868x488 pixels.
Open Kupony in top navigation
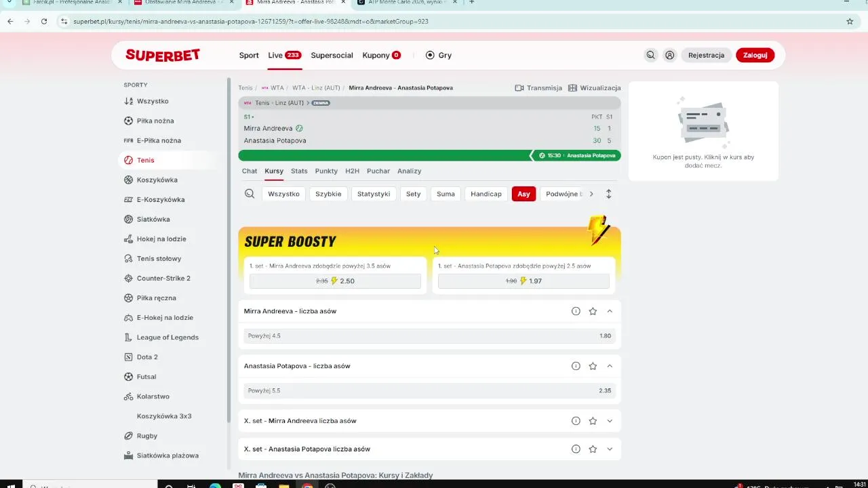(x=381, y=56)
